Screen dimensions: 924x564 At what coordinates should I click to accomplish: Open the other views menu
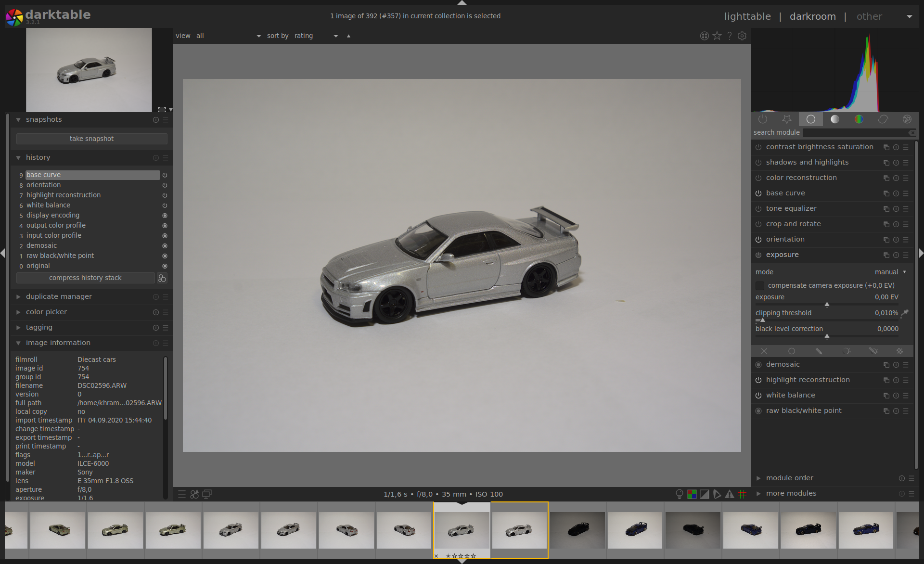[885, 16]
